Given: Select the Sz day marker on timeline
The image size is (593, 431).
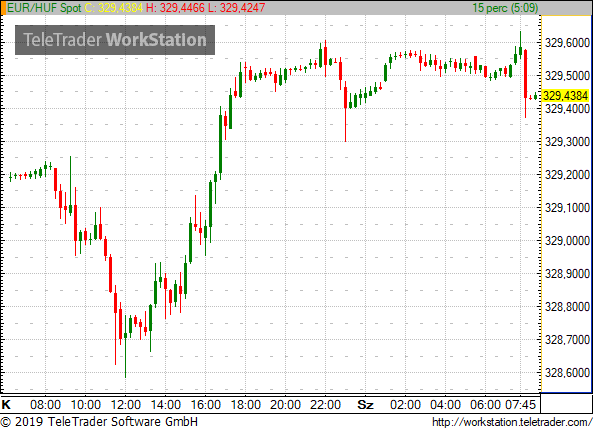Looking at the screenshot, I should [x=365, y=405].
